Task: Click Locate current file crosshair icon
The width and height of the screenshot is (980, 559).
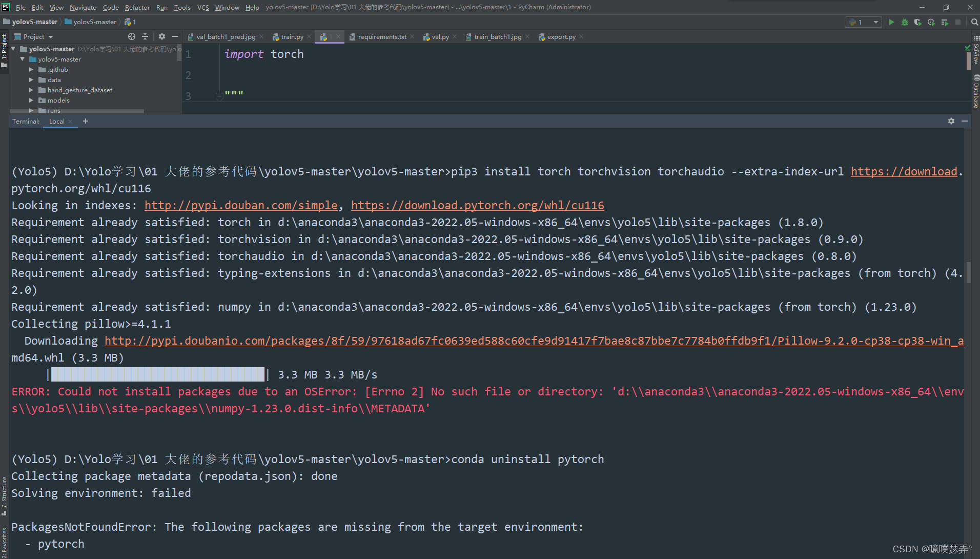Action: 132,36
